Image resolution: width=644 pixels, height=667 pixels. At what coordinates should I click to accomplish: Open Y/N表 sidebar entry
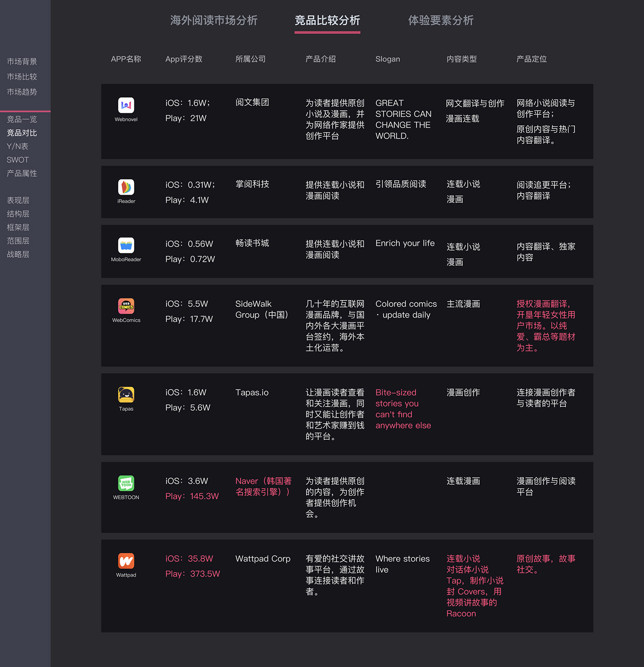tap(17, 146)
